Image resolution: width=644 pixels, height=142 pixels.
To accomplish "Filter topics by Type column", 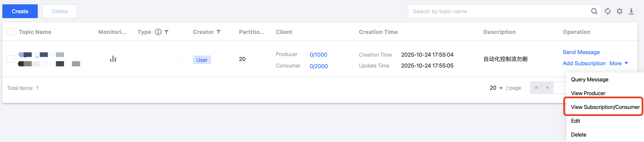I will [x=167, y=32].
